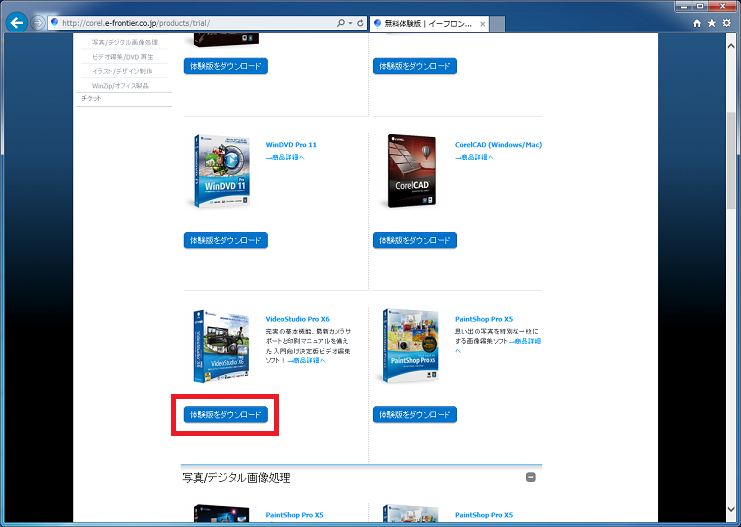Download the CorelCAD trial version
Screen dimensions: 741x527
(415, 240)
